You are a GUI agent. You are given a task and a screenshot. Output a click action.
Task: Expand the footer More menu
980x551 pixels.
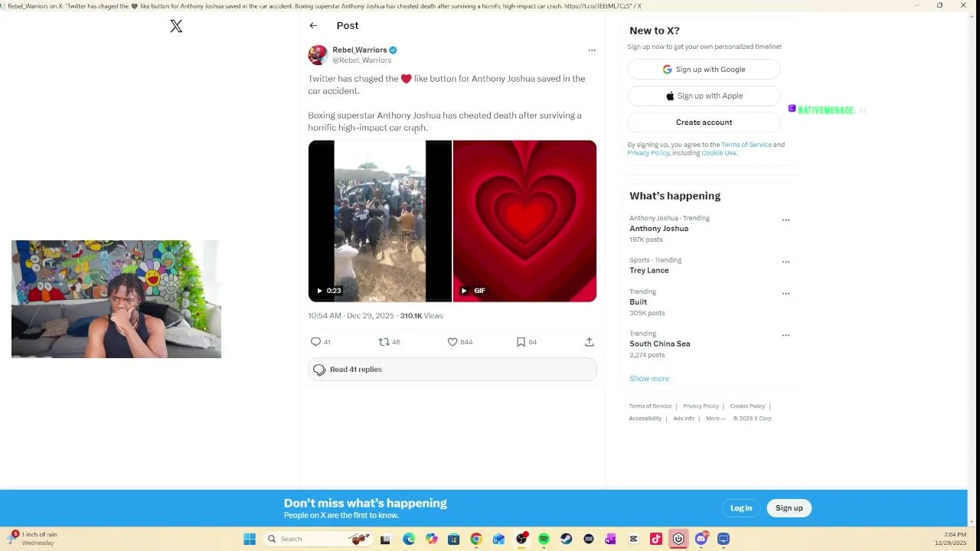[x=715, y=419]
